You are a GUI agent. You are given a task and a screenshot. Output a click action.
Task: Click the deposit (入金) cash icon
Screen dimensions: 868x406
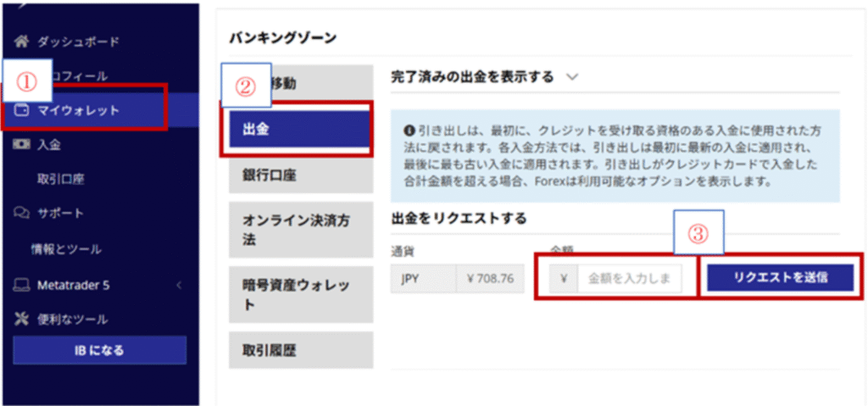(22, 145)
